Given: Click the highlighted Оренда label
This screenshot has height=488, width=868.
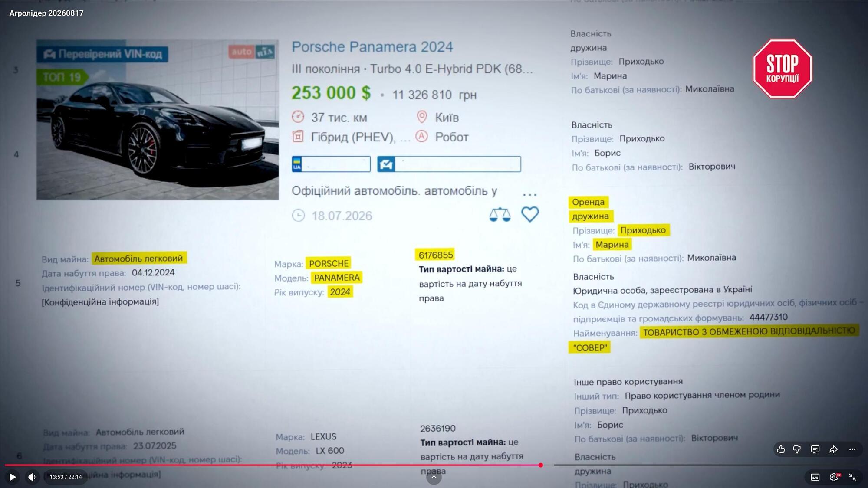Looking at the screenshot, I should tap(588, 202).
